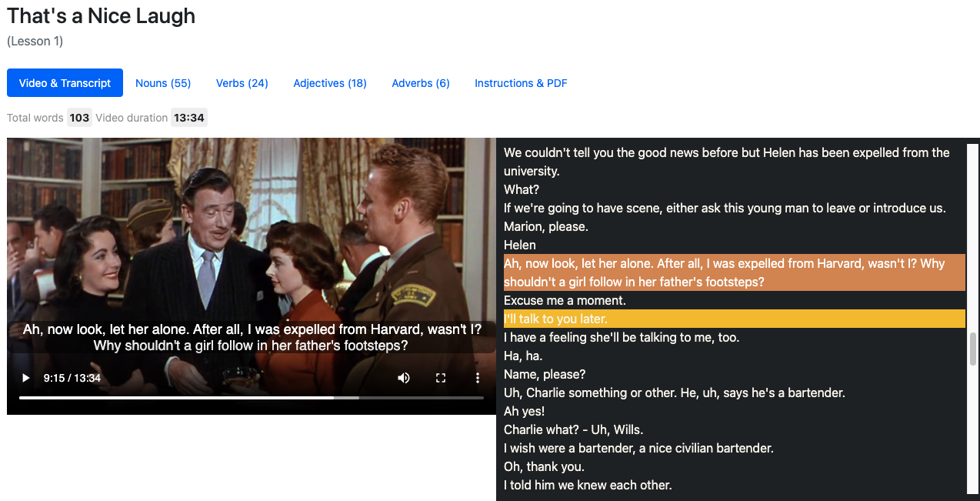Select line "Marion, please."
Viewport: 980px width, 501px height.
735,226
